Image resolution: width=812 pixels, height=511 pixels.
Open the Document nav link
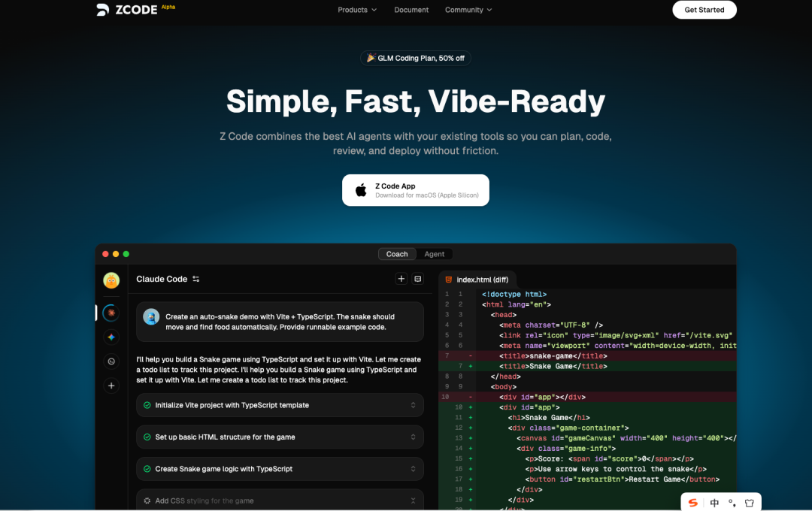tap(411, 10)
